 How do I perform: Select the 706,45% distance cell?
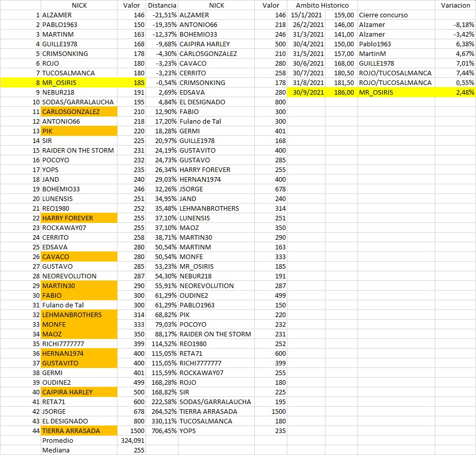coord(162,431)
